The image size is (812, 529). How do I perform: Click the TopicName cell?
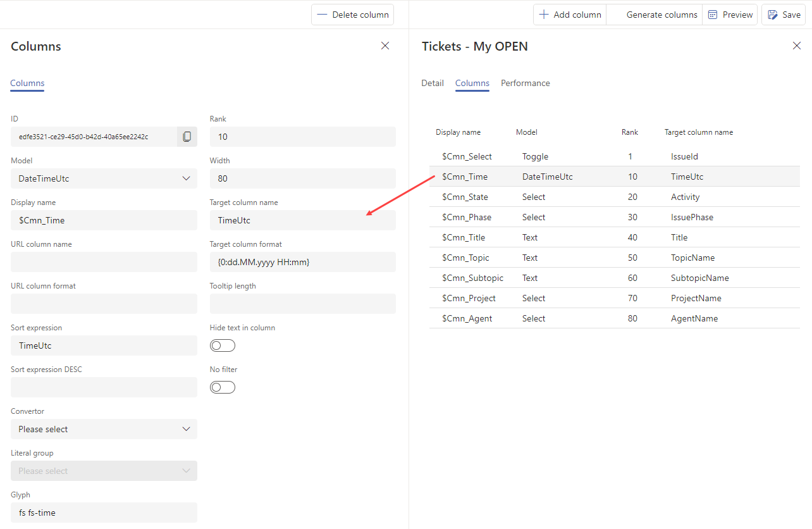coord(692,258)
